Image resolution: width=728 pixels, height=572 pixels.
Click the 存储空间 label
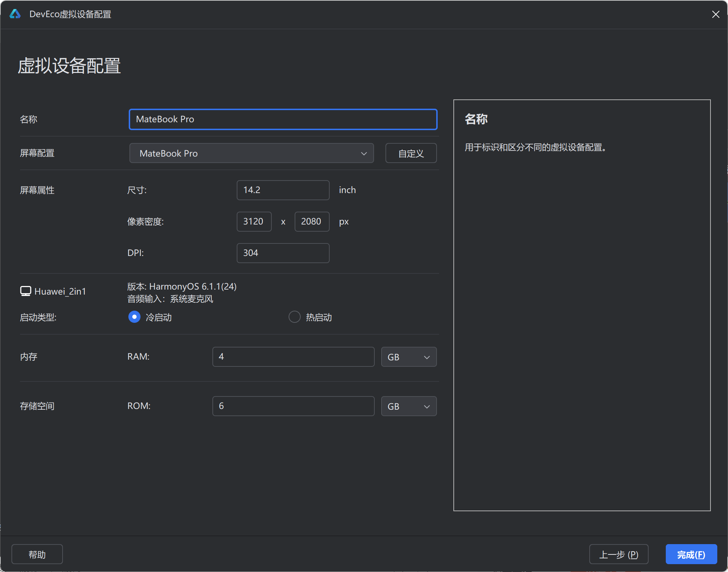[x=37, y=406]
